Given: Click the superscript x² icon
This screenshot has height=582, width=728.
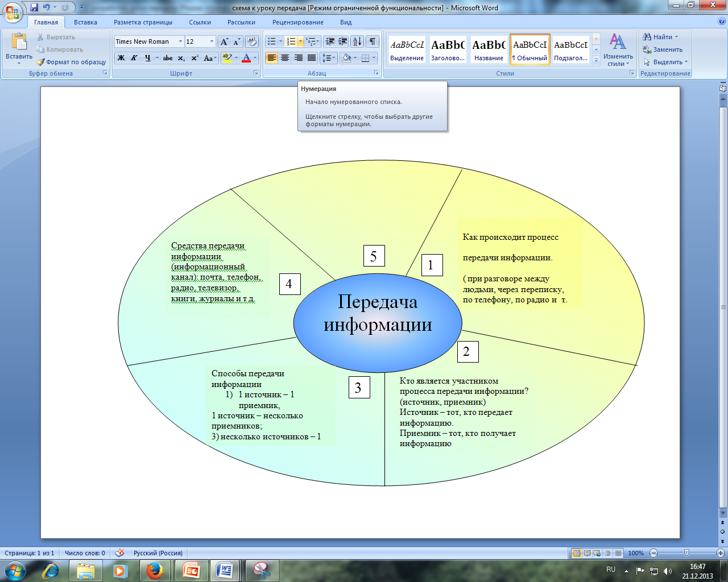Looking at the screenshot, I should tap(195, 58).
